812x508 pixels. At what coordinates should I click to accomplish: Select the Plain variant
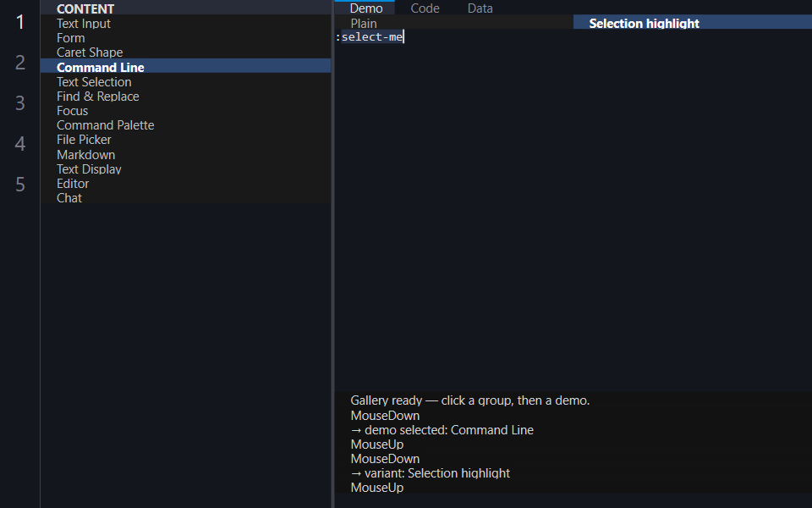tap(453, 24)
